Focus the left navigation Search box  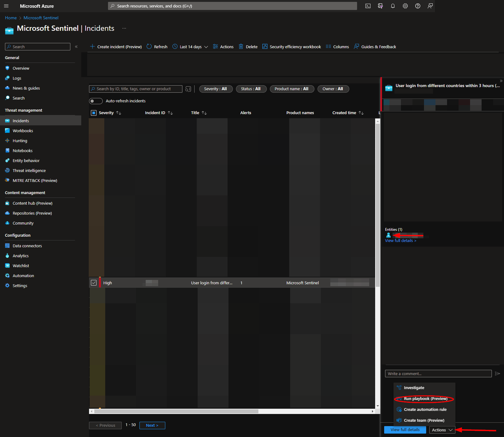[38, 47]
